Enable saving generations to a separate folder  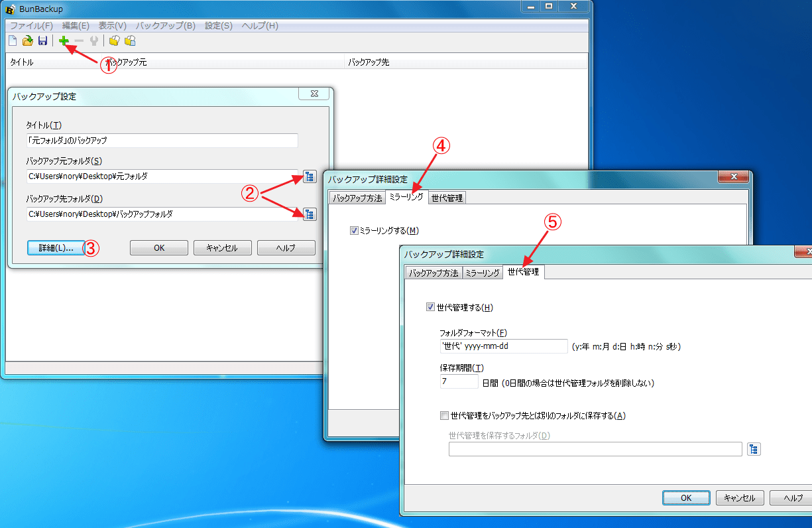coord(444,416)
